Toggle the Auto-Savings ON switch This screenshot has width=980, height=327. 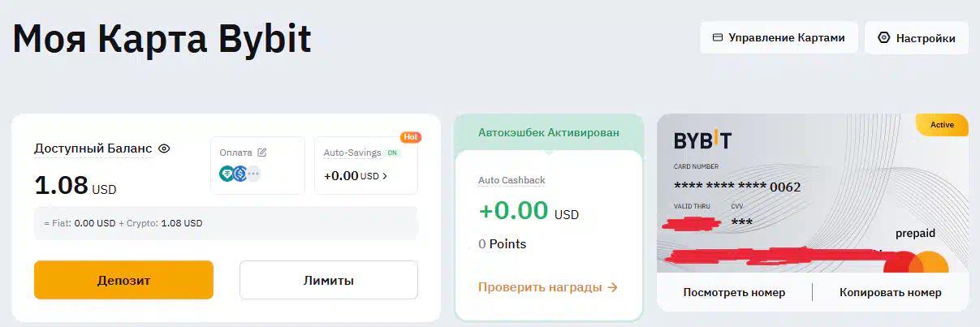(x=392, y=153)
